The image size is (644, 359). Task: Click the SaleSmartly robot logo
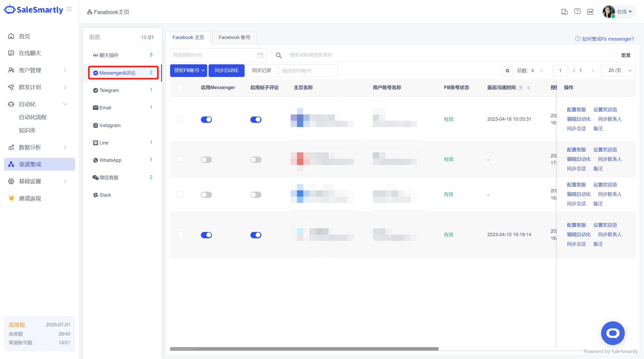tap(10, 9)
